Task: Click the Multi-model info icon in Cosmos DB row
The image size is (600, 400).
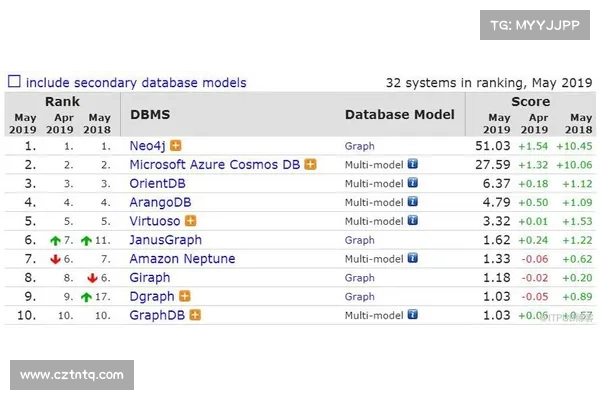Action: (412, 165)
